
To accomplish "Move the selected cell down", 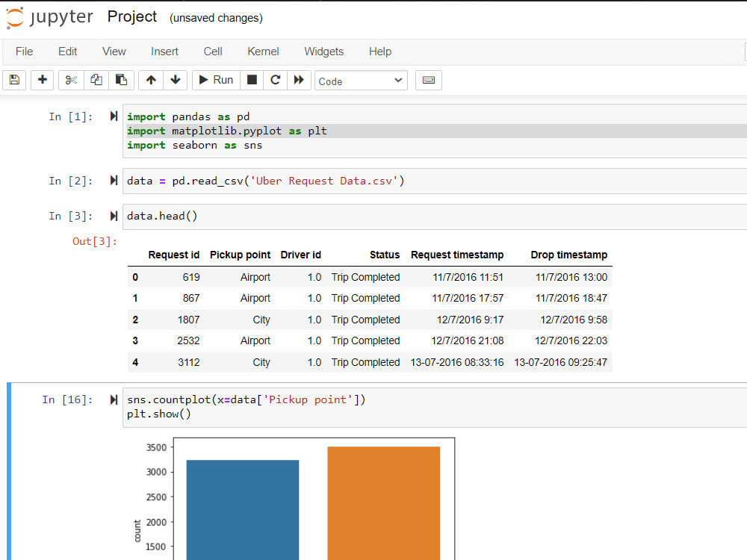I will click(x=176, y=80).
